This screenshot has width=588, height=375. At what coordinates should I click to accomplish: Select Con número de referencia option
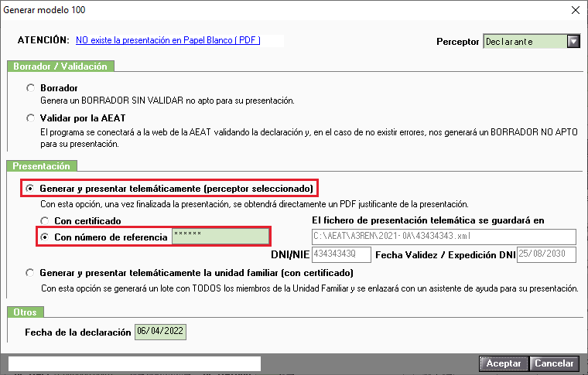(x=45, y=237)
